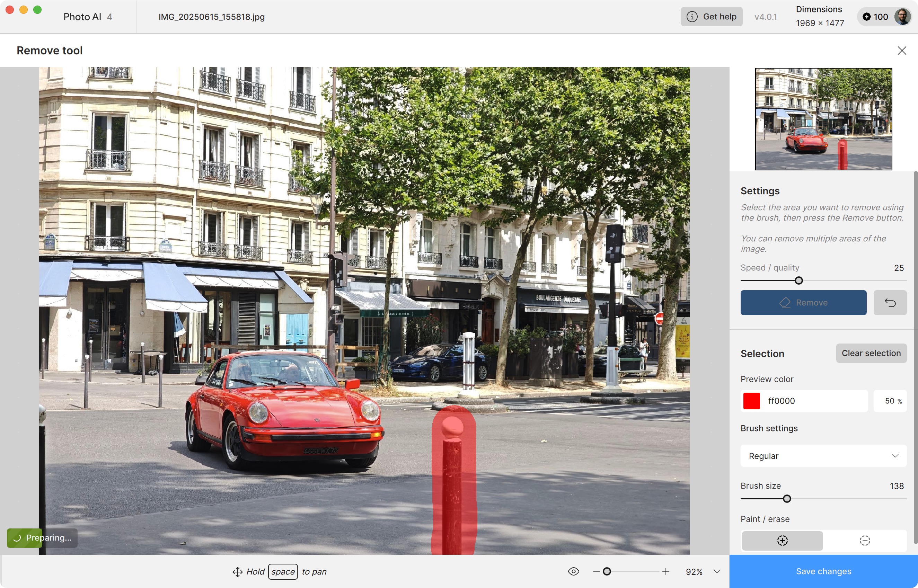Image resolution: width=918 pixels, height=588 pixels.
Task: Click the Get help info icon
Action: [692, 17]
